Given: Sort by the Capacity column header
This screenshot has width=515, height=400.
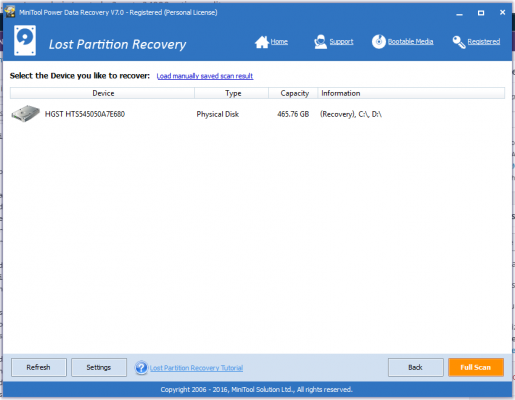Looking at the screenshot, I should click(x=293, y=93).
